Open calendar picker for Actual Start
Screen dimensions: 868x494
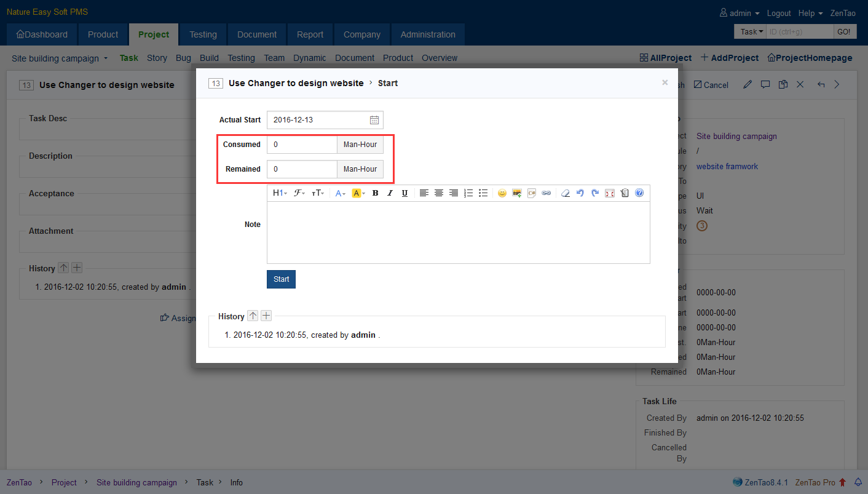tap(374, 120)
